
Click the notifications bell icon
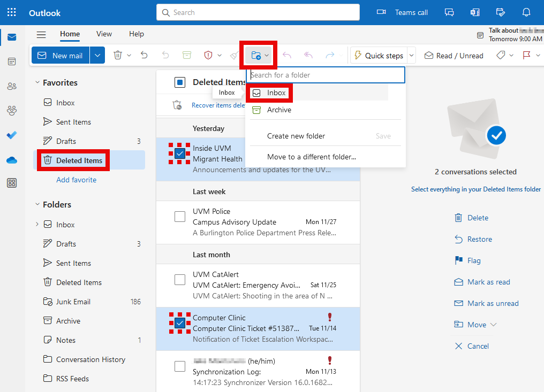(526, 12)
